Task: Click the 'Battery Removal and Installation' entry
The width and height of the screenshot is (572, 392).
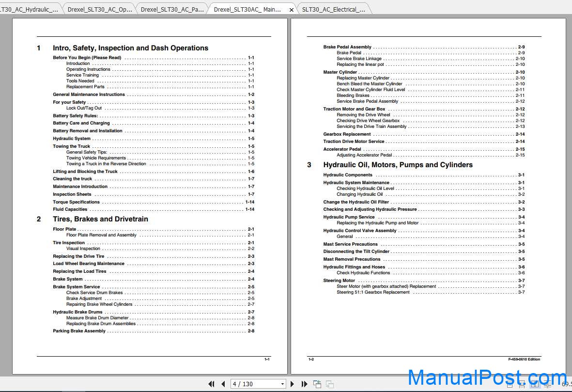Action: pyautogui.click(x=154, y=131)
